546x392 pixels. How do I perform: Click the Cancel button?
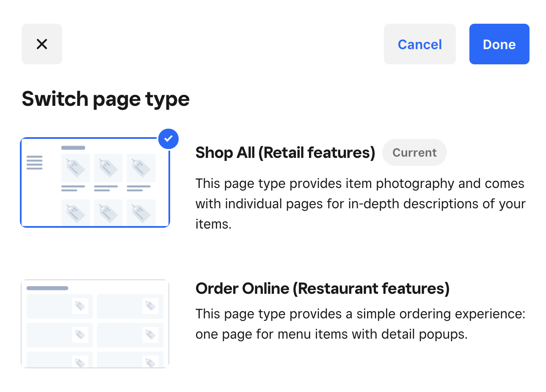click(420, 44)
